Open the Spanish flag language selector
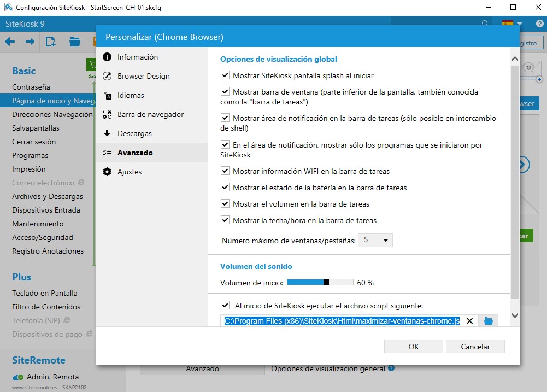The width and height of the screenshot is (547, 392). 511,24
